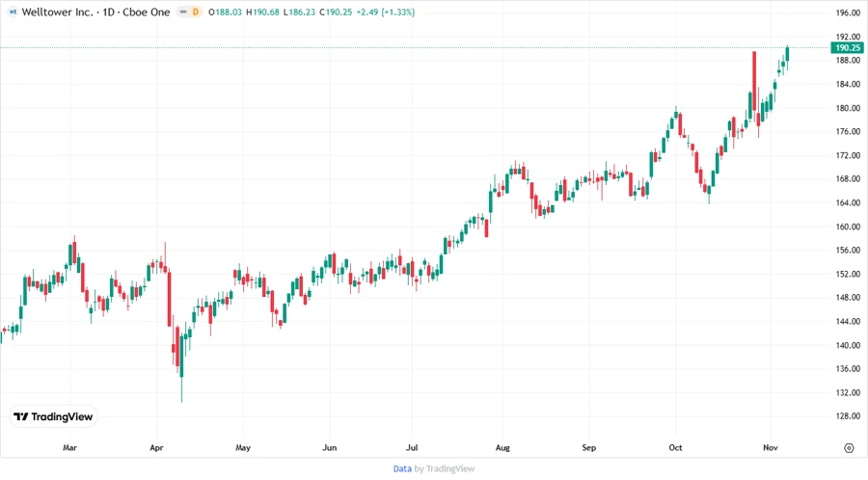868x480 pixels.
Task: Click the market status dash icon
Action: click(183, 12)
